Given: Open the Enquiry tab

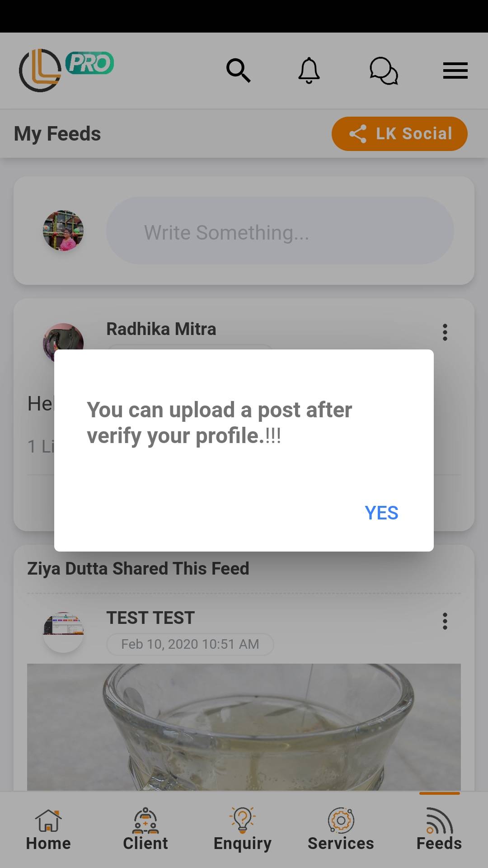Looking at the screenshot, I should (243, 830).
